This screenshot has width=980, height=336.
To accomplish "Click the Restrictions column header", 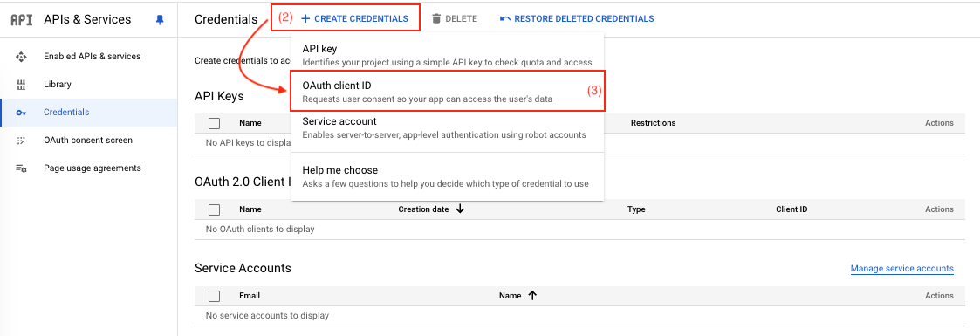I will 653,123.
